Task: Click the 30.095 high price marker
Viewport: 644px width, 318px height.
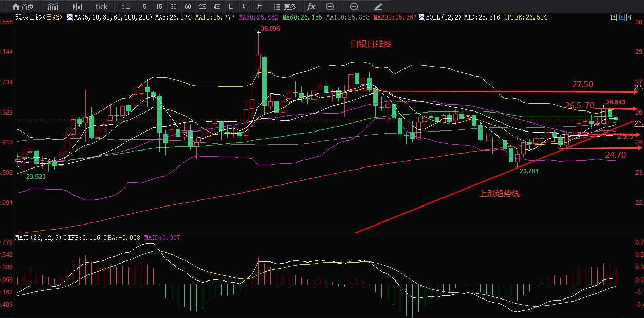Action: tap(270, 29)
